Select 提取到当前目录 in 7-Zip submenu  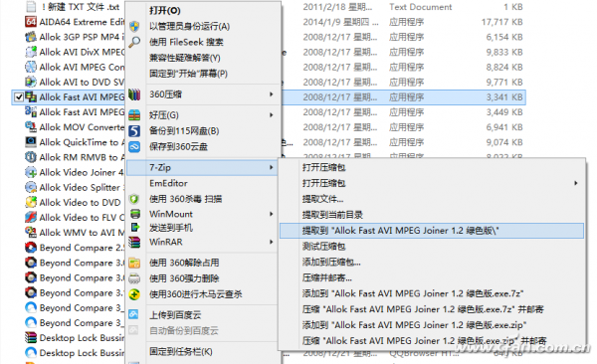click(x=332, y=215)
